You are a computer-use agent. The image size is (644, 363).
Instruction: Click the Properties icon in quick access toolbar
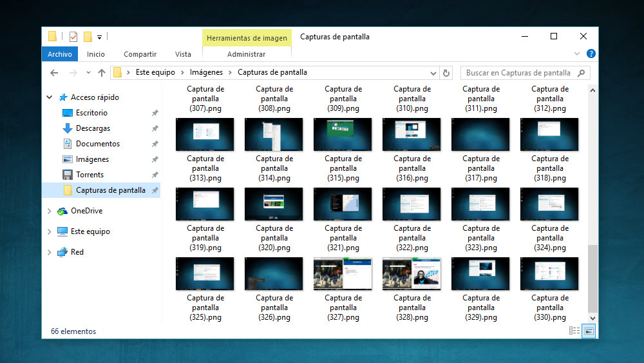[x=73, y=37]
